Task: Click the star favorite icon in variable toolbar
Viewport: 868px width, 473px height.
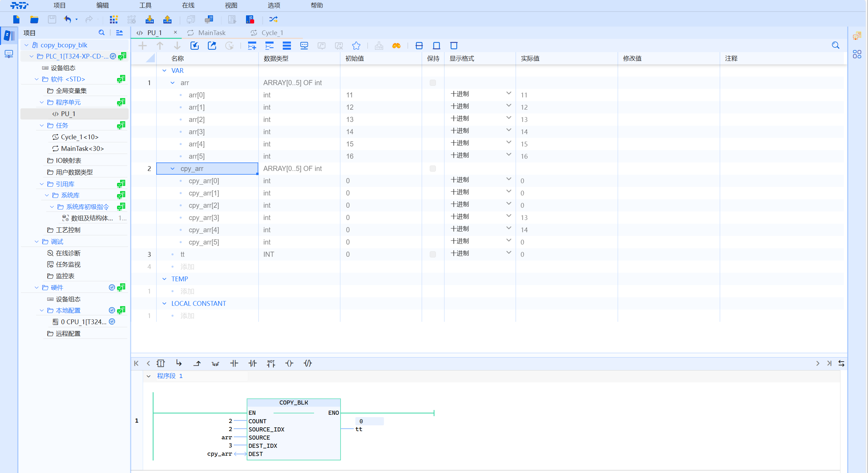Action: tap(356, 46)
